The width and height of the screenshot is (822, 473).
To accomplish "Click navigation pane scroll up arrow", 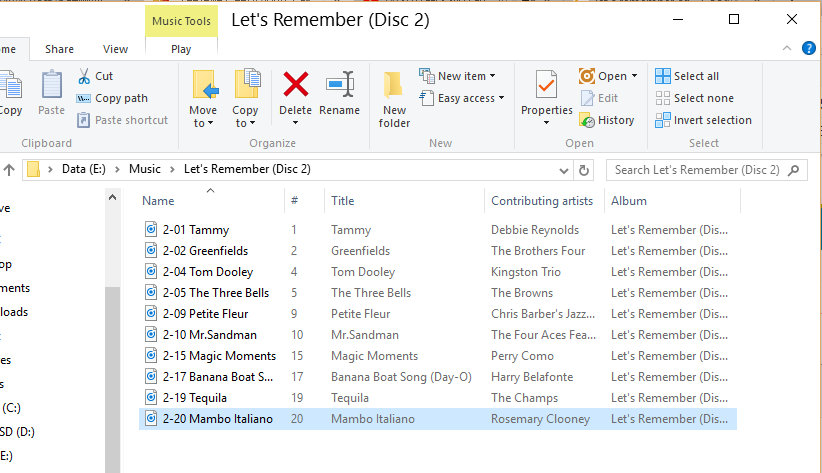I will [x=112, y=198].
